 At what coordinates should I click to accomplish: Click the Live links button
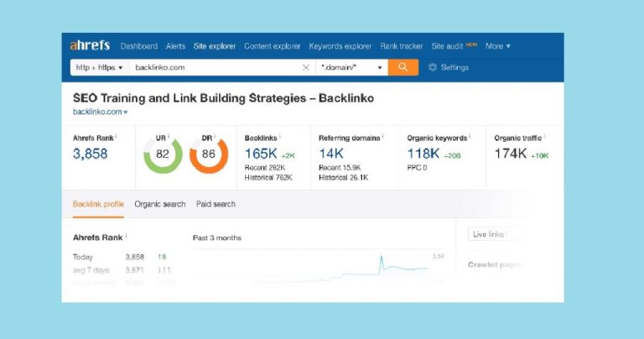(490, 234)
